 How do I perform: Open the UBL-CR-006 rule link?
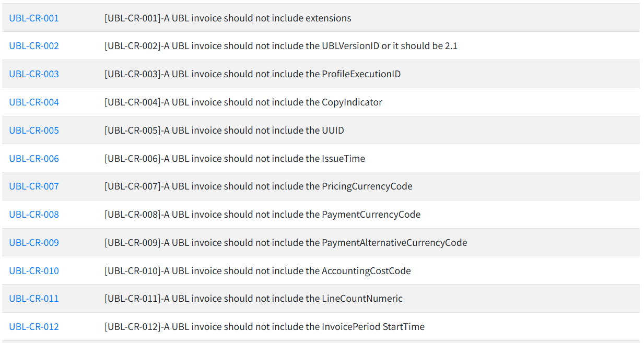(x=34, y=159)
